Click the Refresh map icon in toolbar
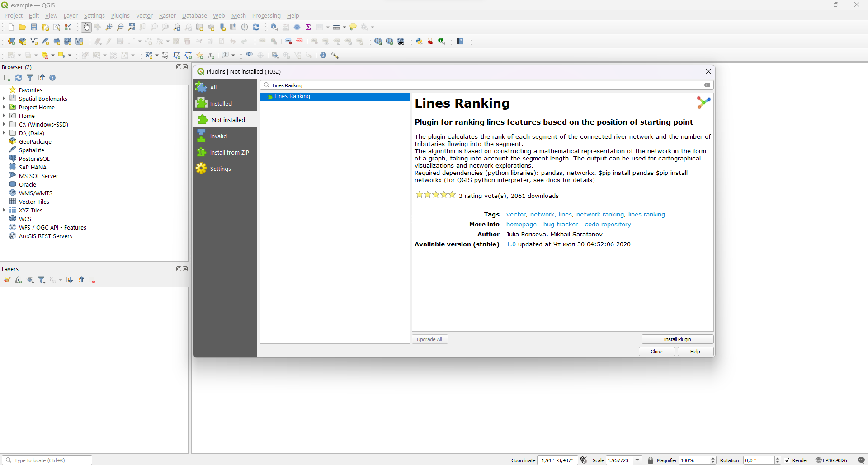This screenshot has height=465, width=868. [x=256, y=27]
